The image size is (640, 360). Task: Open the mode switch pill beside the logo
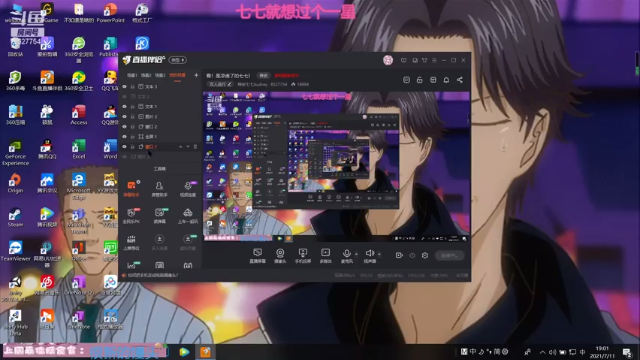point(178,60)
